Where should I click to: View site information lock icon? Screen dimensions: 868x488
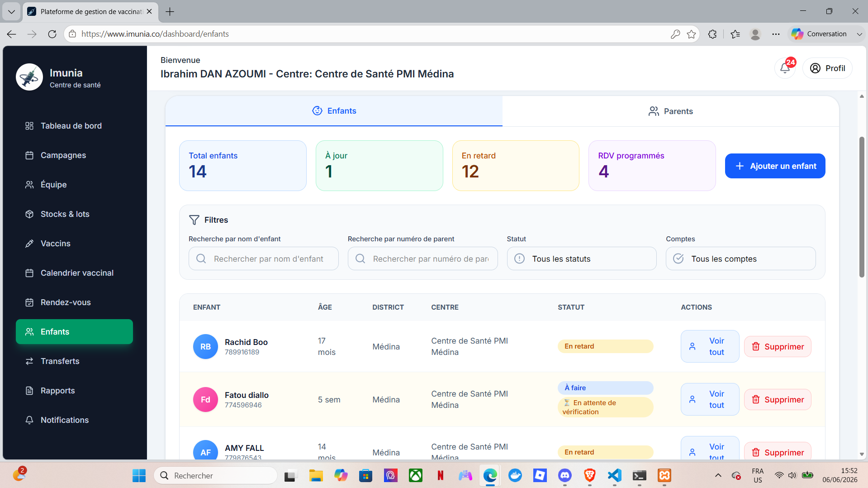tap(72, 34)
